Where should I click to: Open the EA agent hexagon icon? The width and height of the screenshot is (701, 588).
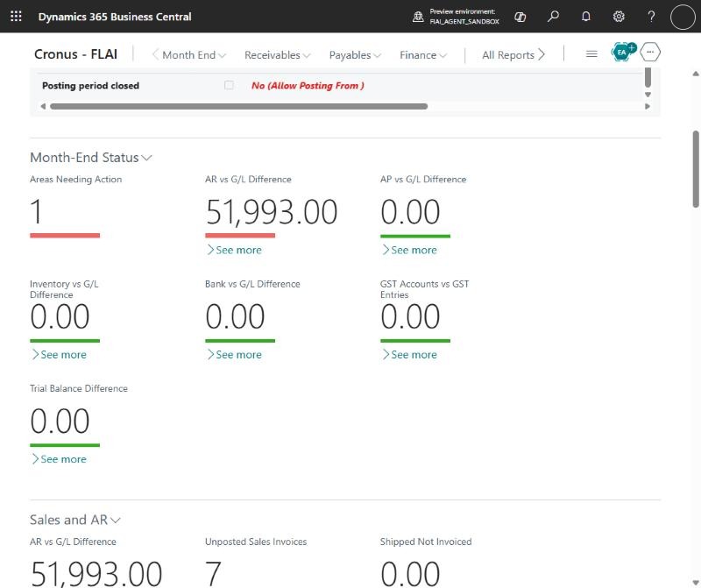[x=623, y=53]
